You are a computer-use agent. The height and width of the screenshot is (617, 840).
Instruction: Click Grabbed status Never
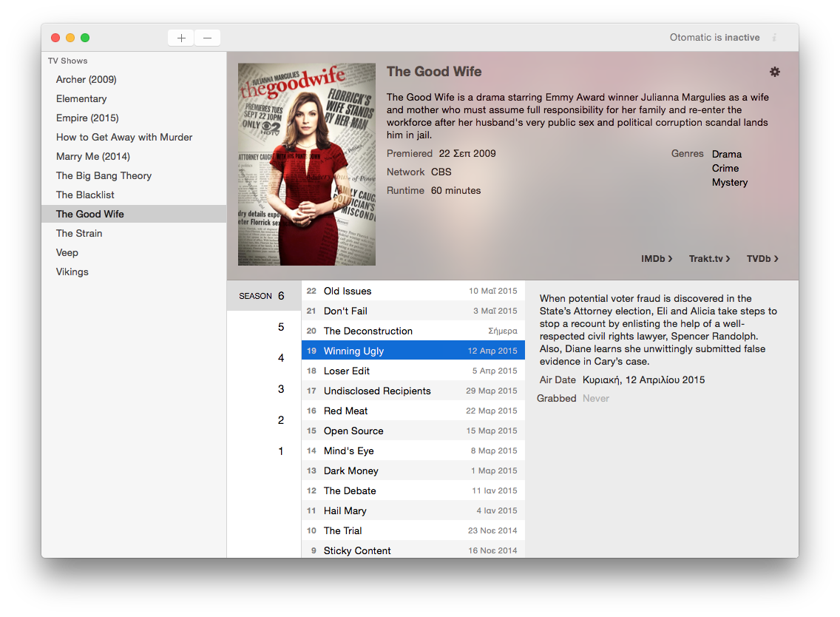tap(596, 398)
